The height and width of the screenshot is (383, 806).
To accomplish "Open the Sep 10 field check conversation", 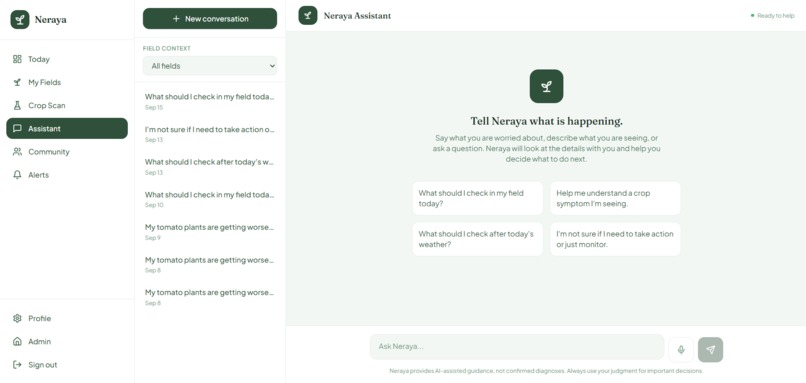I will coord(210,199).
